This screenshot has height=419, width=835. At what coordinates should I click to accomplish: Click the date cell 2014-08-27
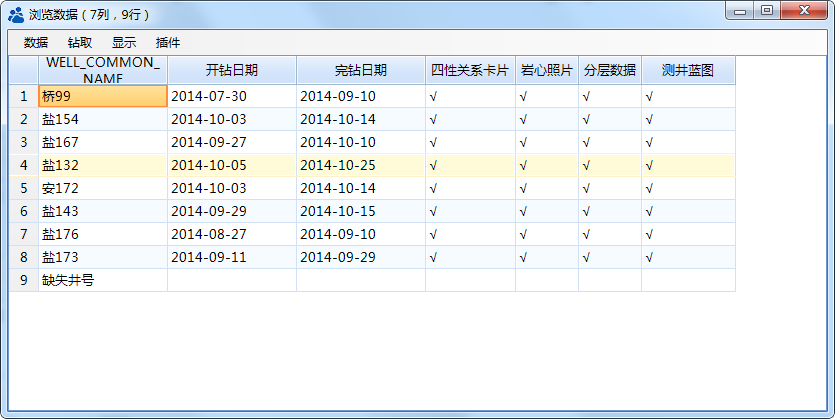[232, 234]
